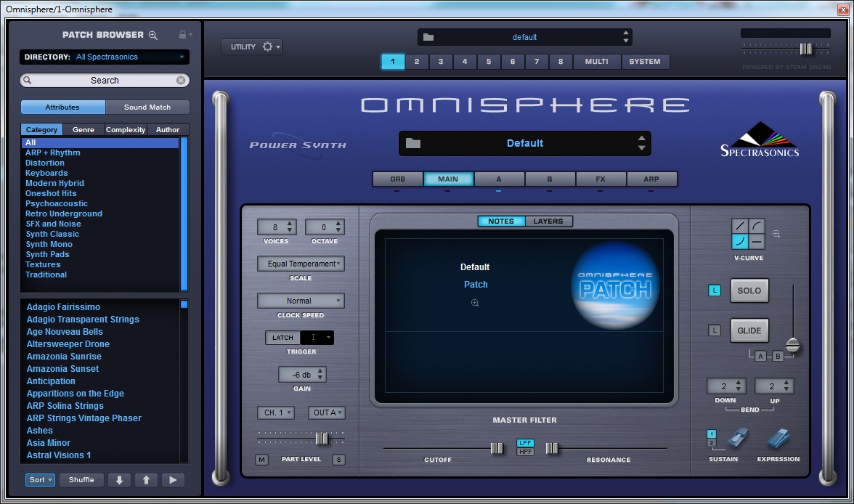854x504 pixels.
Task: Step to next multi with down arrow
Action: 626,41
